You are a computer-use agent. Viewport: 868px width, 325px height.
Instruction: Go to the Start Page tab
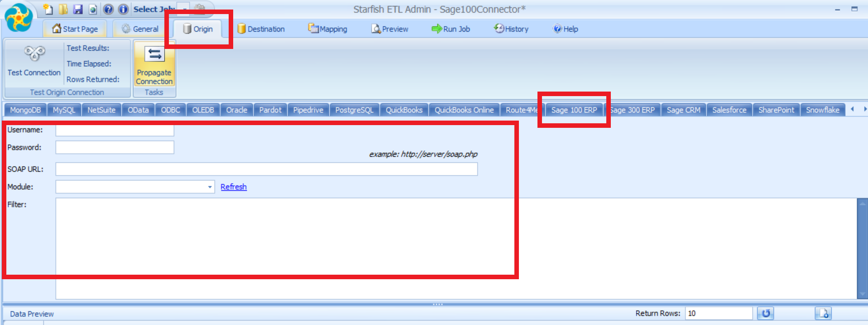pos(75,29)
